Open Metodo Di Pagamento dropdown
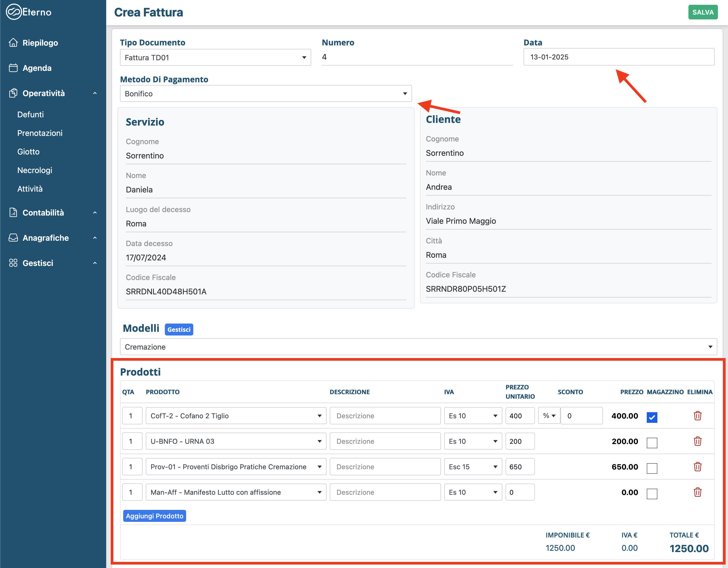 [x=266, y=94]
